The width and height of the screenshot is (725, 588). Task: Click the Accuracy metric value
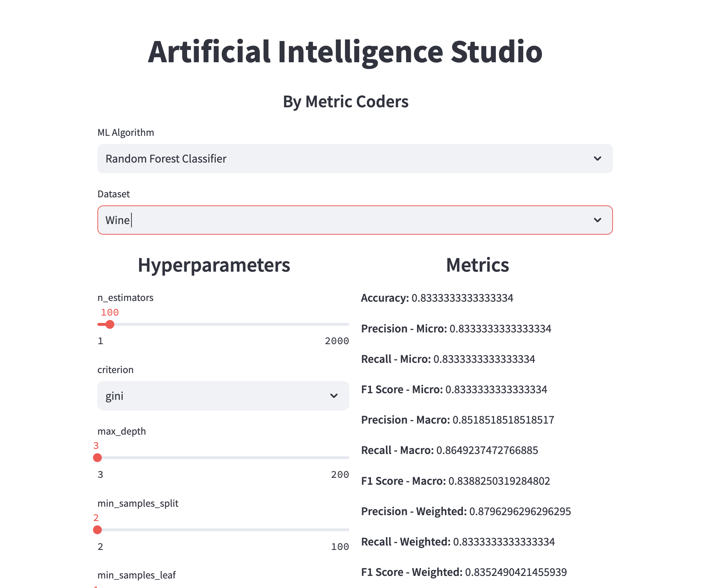tap(462, 298)
